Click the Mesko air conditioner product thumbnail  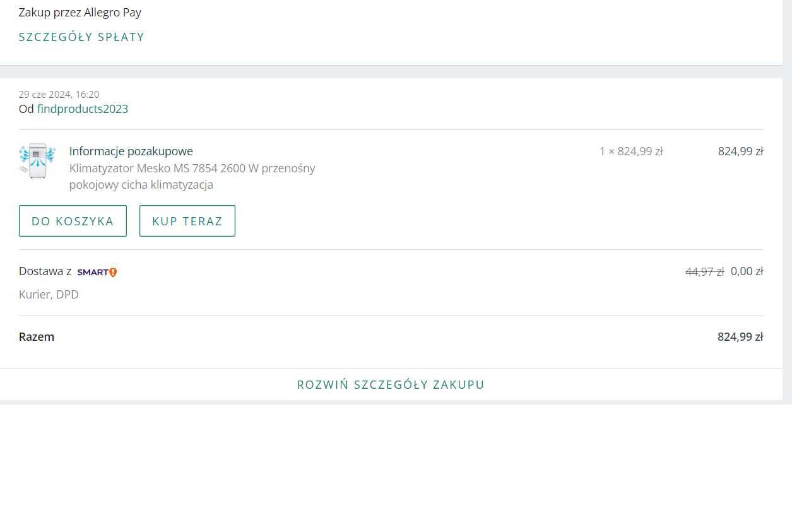[37, 161]
